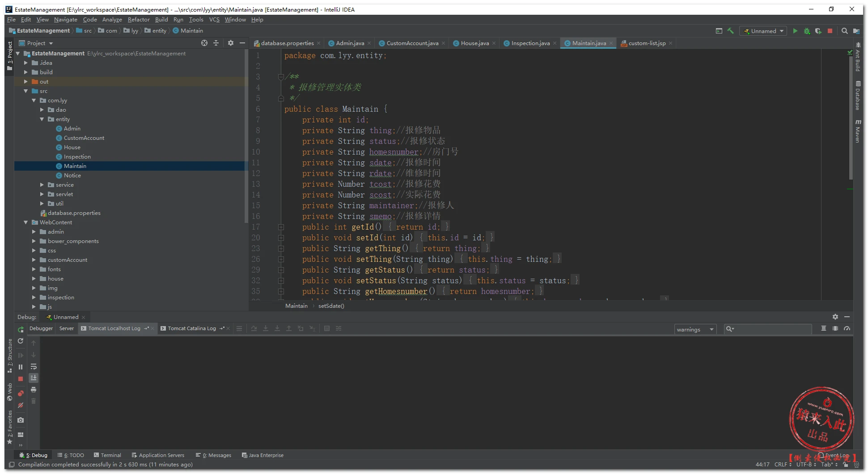This screenshot has height=474, width=868.
Task: Open Search Everywhere magnifier icon
Action: (x=844, y=31)
